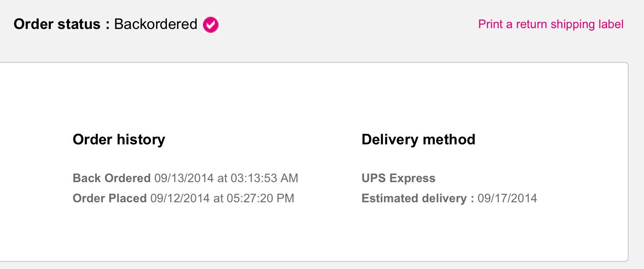
Task: Click the Estimated delivery label
Action: (414, 198)
